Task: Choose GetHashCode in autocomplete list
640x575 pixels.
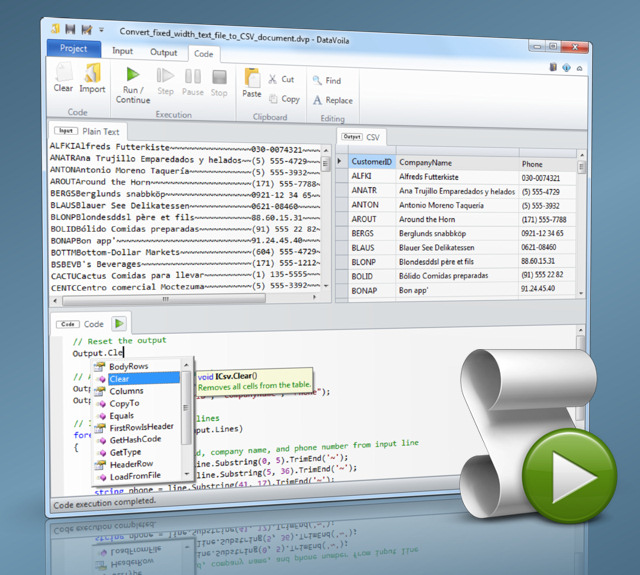Action: [137, 440]
